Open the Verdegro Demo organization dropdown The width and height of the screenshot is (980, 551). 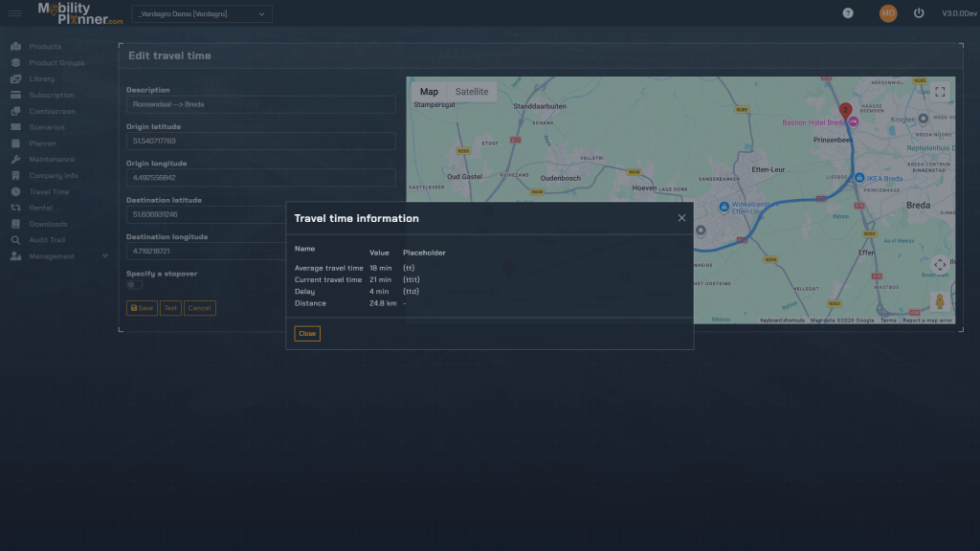(201, 13)
